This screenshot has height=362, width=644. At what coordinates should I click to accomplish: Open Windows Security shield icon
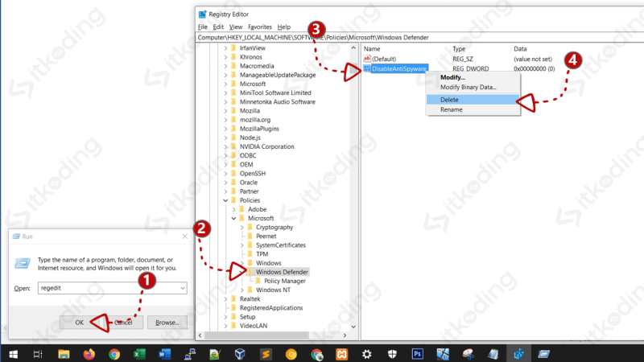[392, 354]
